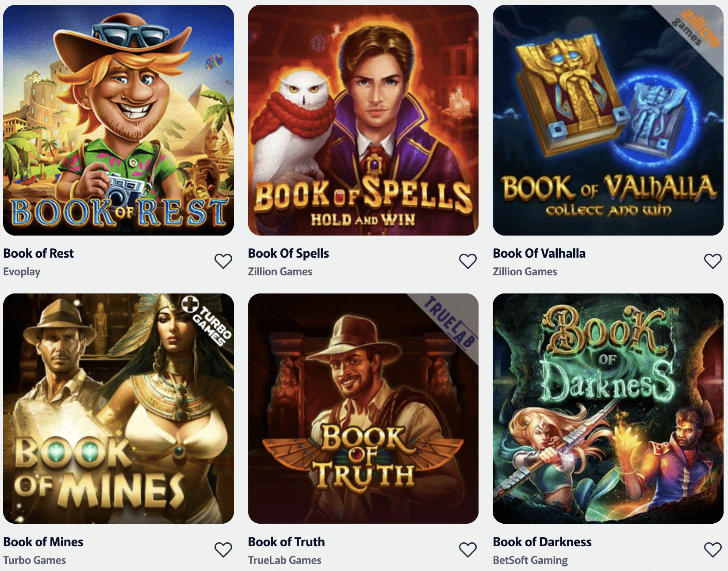728x571 pixels.
Task: Click the BetSoft Gaming provider label
Action: point(530,560)
